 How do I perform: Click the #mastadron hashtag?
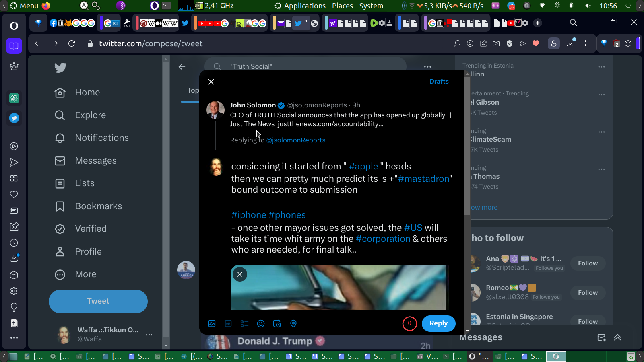click(x=423, y=179)
